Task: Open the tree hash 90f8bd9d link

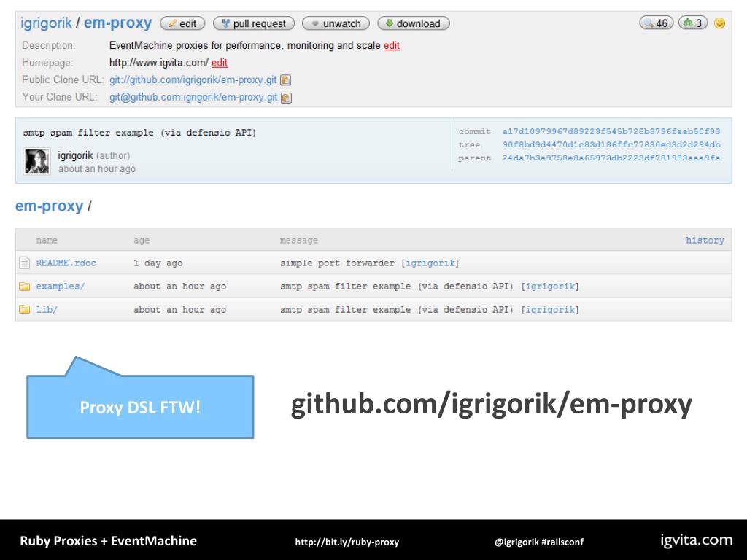Action: (x=611, y=144)
